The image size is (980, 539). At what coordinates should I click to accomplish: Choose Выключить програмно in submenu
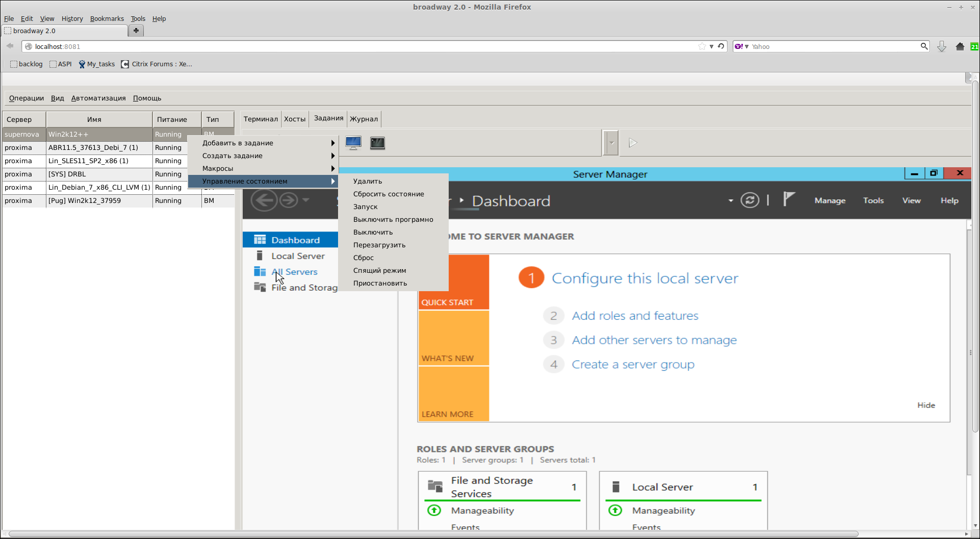click(393, 219)
